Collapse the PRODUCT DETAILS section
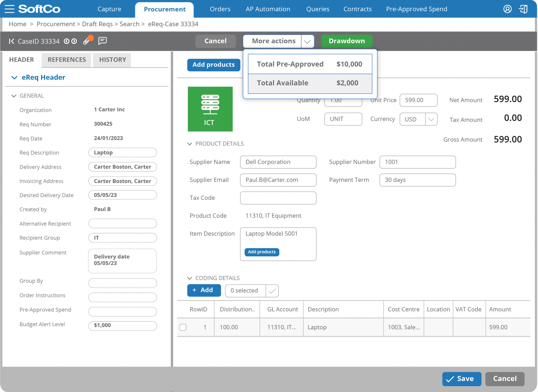The width and height of the screenshot is (538, 392). pos(190,144)
